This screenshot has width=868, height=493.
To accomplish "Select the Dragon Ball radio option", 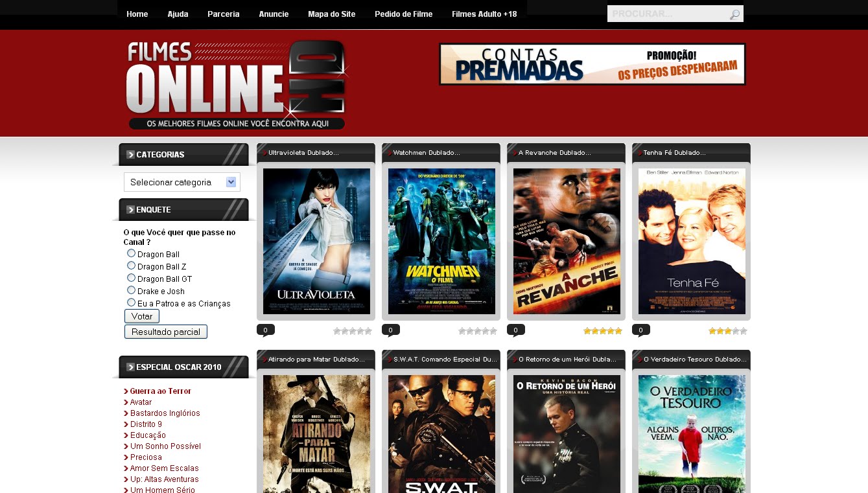I will tap(132, 253).
